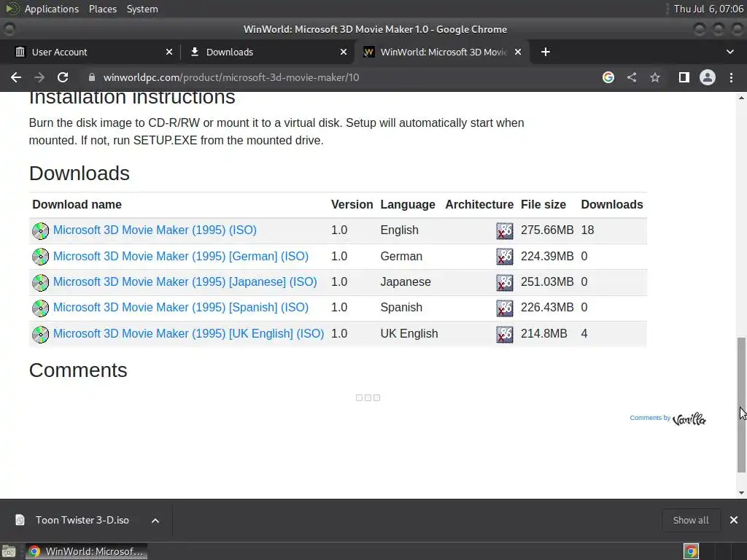Click disc icon of the English ISO row
Screen dimensions: 747x560
(41, 231)
